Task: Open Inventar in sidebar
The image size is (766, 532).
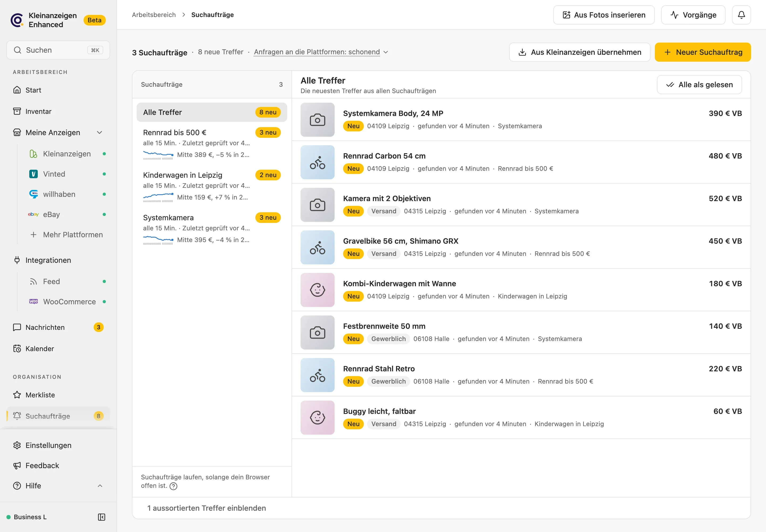Action: coord(58,111)
